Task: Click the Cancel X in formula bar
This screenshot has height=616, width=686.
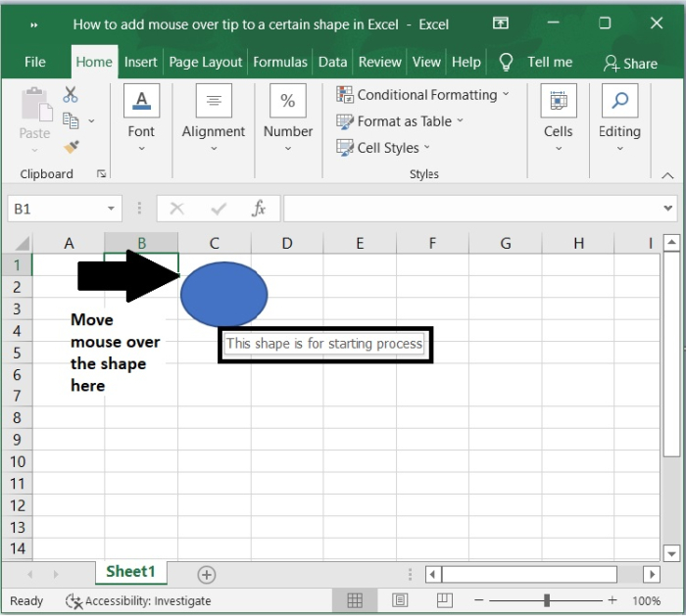Action: click(176, 209)
